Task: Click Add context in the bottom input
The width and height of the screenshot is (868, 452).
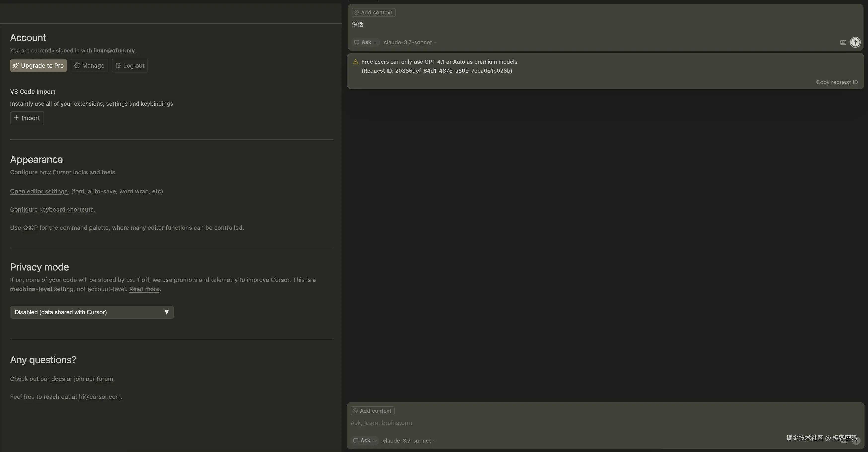Action: pos(372,411)
